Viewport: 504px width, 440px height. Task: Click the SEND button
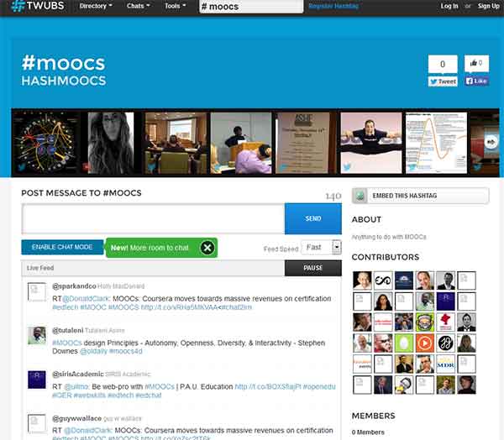click(x=313, y=218)
